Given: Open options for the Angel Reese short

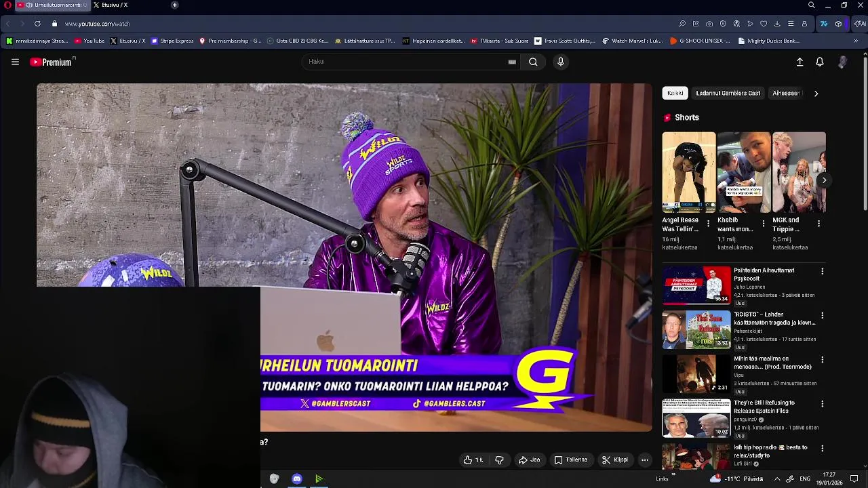Looking at the screenshot, I should point(708,224).
